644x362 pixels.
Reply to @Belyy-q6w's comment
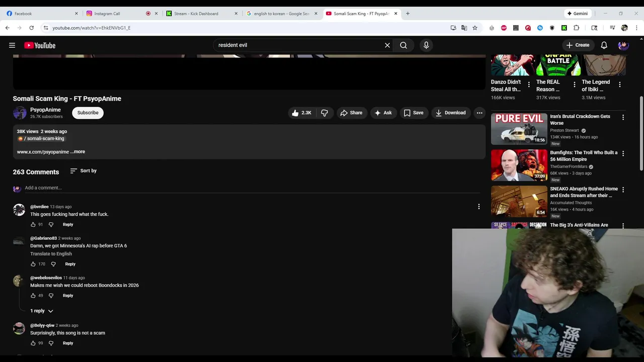point(68,343)
